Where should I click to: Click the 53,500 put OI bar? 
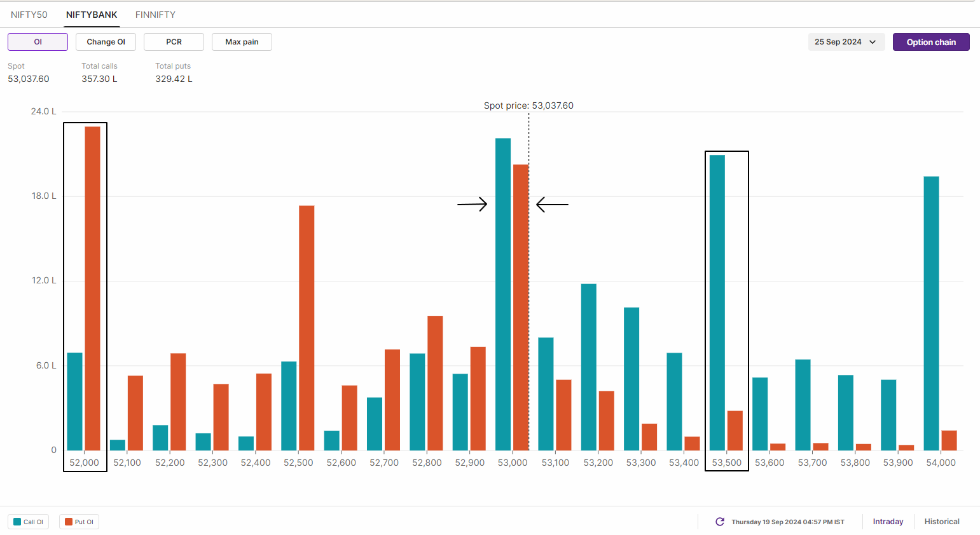[735, 431]
